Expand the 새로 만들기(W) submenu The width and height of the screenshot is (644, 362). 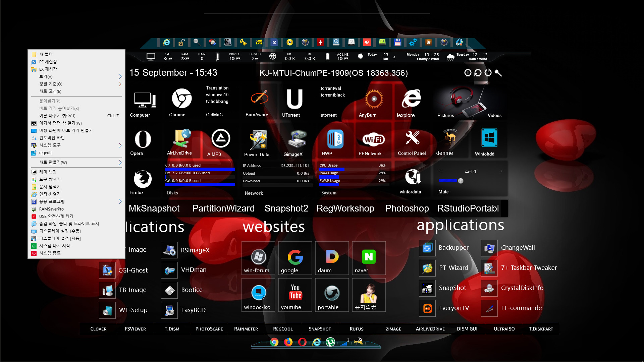[x=76, y=162]
